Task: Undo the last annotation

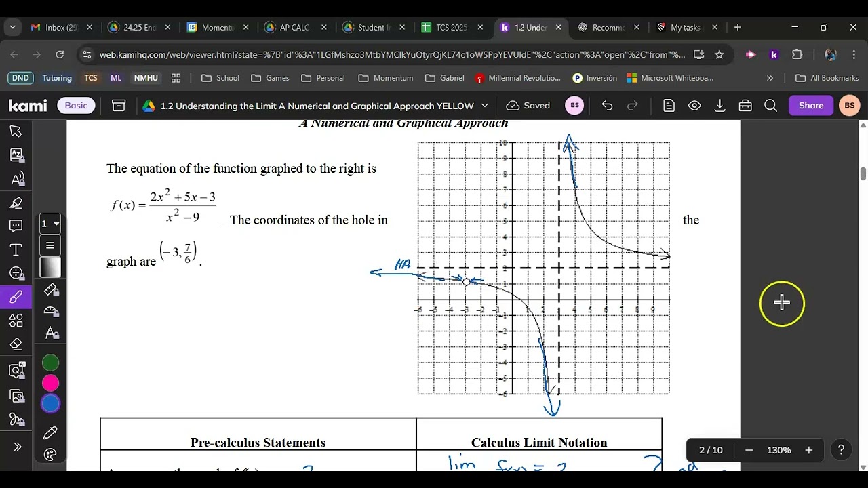Action: coord(607,106)
